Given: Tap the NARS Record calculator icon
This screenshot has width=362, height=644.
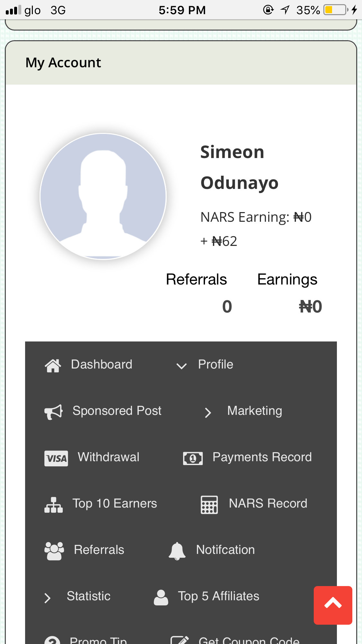Looking at the screenshot, I should tap(209, 505).
